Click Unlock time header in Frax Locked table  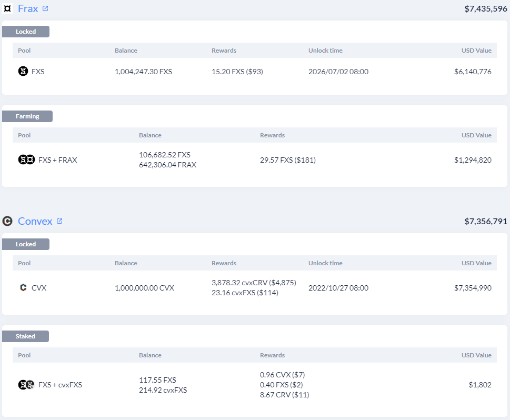click(325, 51)
